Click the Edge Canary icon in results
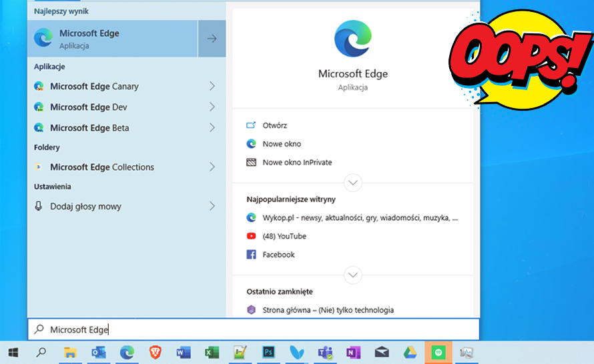The height and width of the screenshot is (364, 594). click(39, 86)
